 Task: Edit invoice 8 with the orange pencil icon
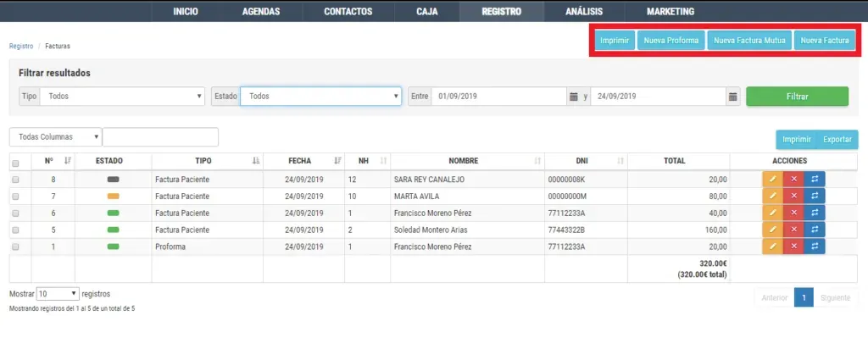[772, 180]
